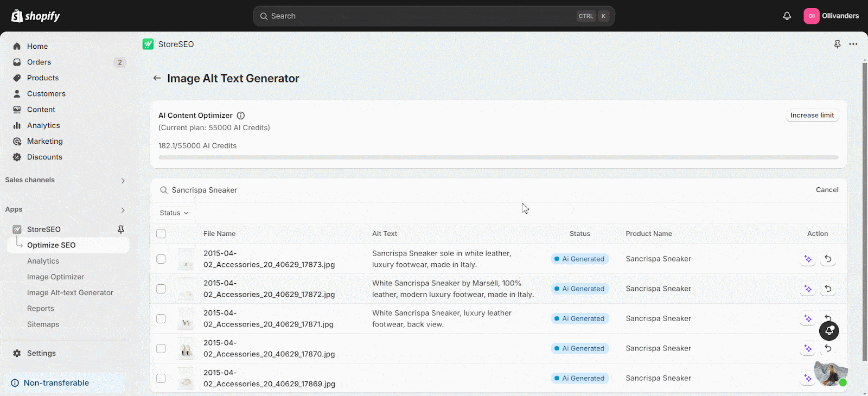Expand the Apps section
Screen dimensions: 868x396
[123, 210]
